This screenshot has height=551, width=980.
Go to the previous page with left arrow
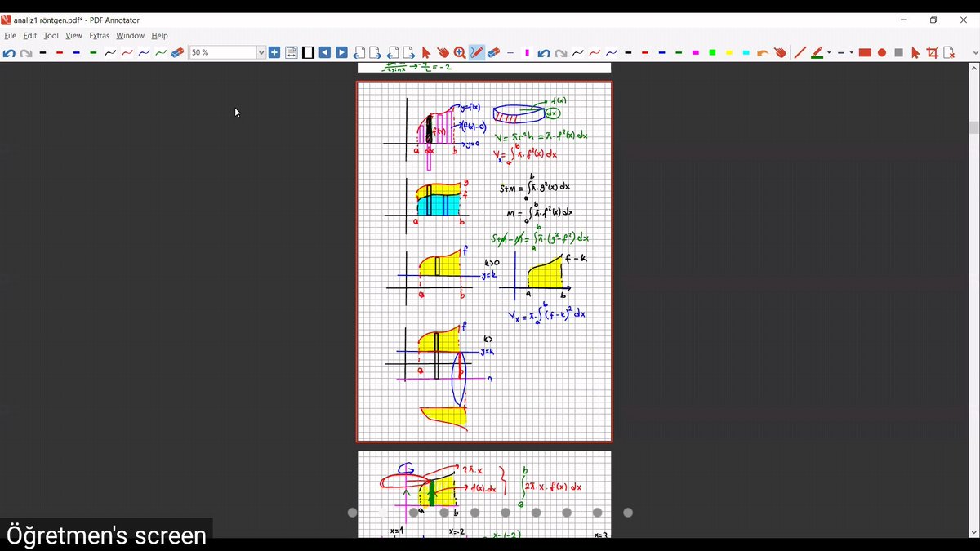pyautogui.click(x=325, y=53)
